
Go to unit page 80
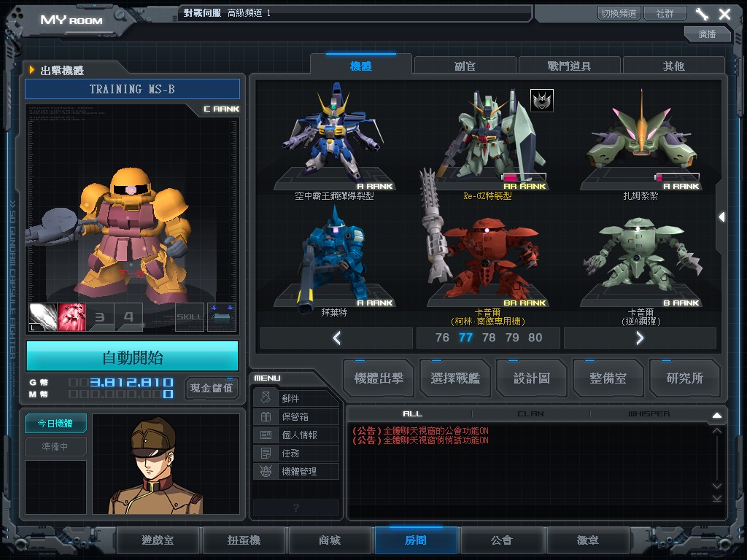[x=535, y=338]
